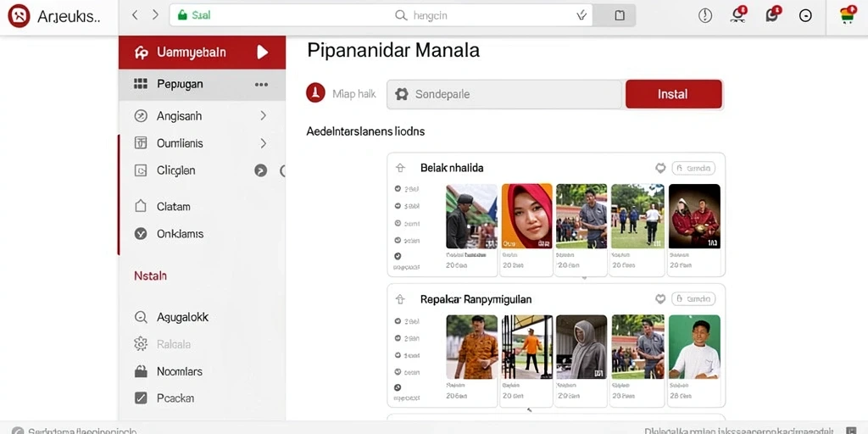
Task: Open the chat notifications icon with badge
Action: 772,14
